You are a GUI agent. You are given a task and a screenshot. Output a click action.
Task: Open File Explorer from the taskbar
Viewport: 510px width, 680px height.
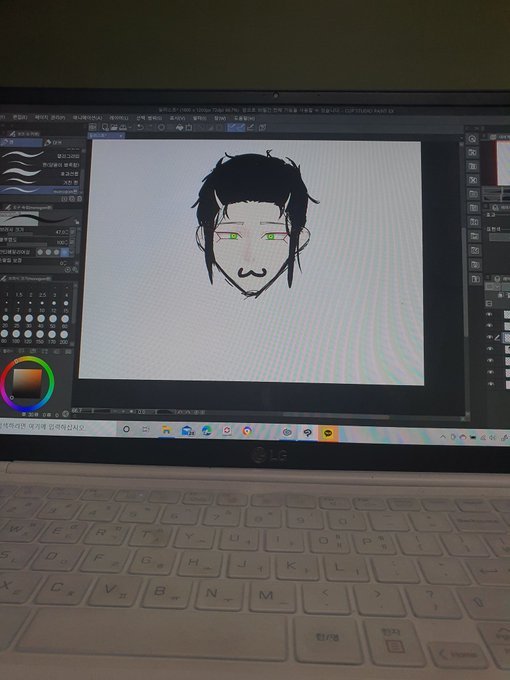pos(167,430)
